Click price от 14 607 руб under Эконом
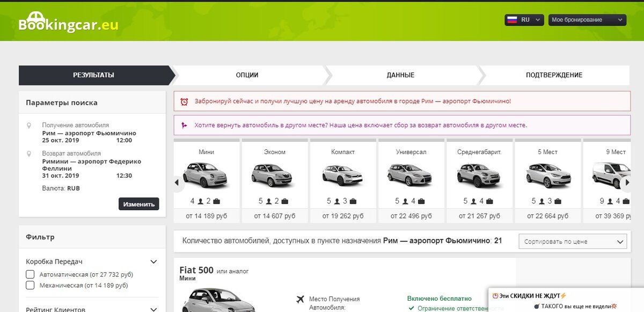Viewport: 644px width, 312px height. point(275,216)
